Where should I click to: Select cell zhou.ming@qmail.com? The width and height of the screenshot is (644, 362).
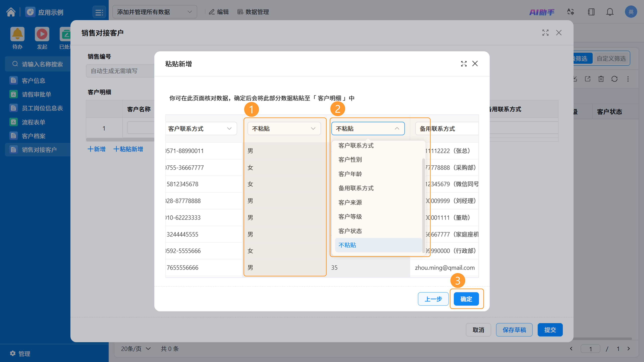[444, 268]
